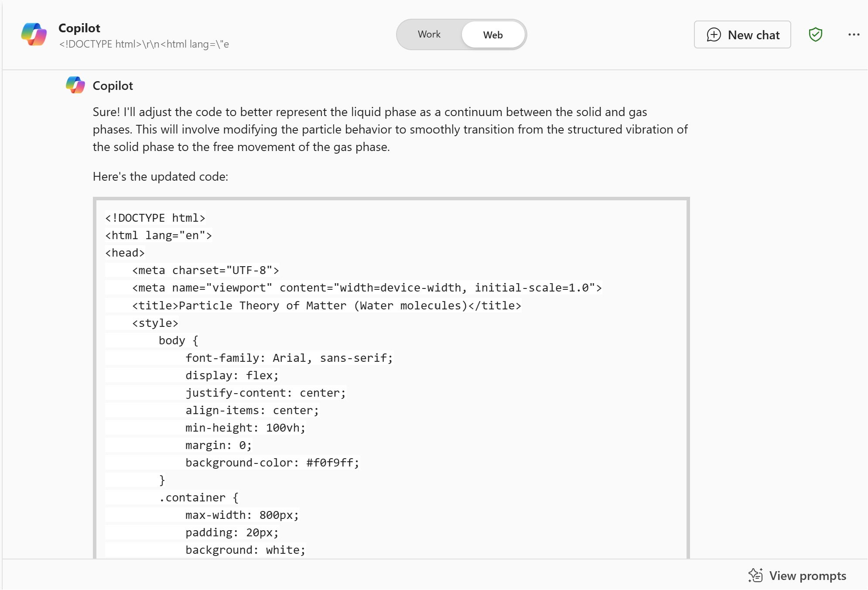Click the Copilot sender name above the message
The image size is (868, 590).
point(113,86)
